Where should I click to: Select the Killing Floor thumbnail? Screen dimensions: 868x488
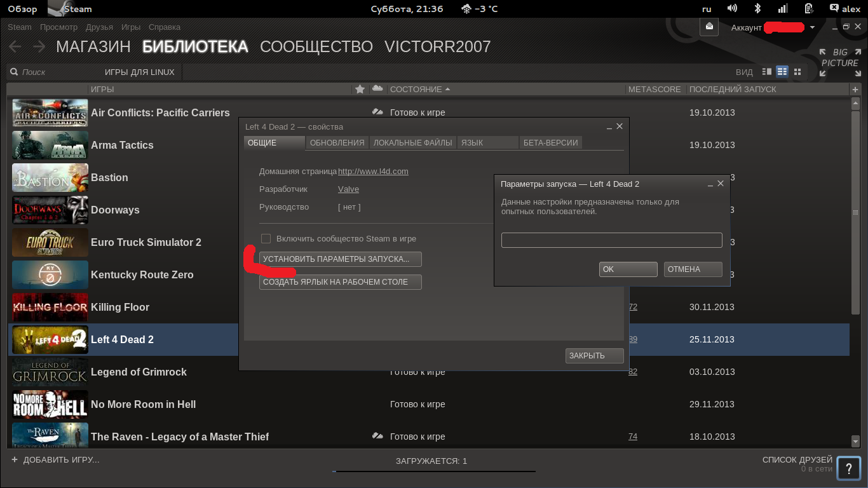click(x=50, y=307)
